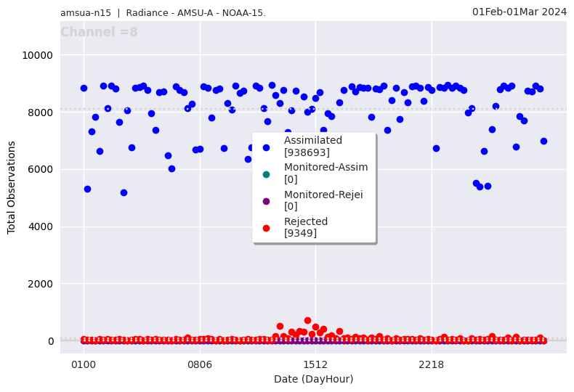Click the teal Monitored-Assim legend marker
The width and height of the screenshot is (574, 392).
click(x=266, y=174)
